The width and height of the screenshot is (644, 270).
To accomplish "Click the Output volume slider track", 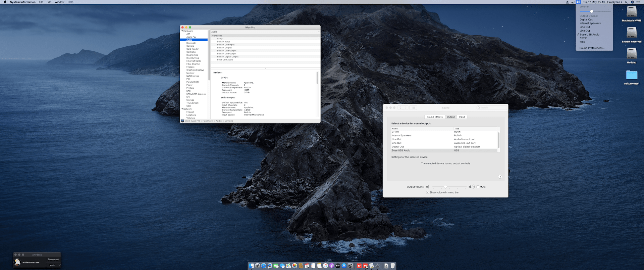I will pyautogui.click(x=456, y=187).
